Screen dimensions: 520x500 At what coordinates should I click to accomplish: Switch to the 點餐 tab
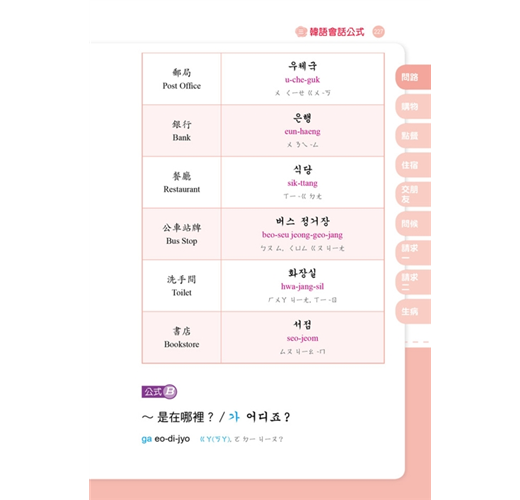click(x=413, y=136)
